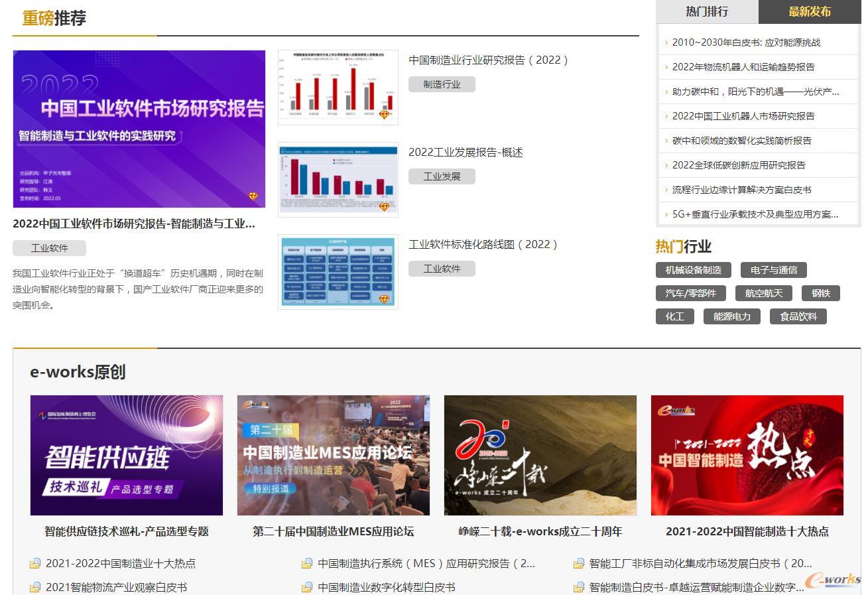Click document icon beside 2021智能物流产业观察白皮书
This screenshot has width=868, height=595.
(35, 588)
